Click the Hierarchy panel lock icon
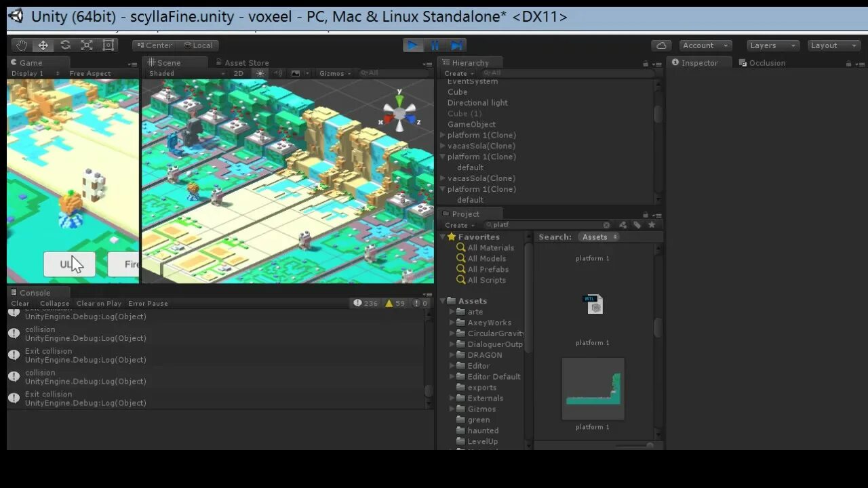The width and height of the screenshot is (868, 488). (645, 64)
